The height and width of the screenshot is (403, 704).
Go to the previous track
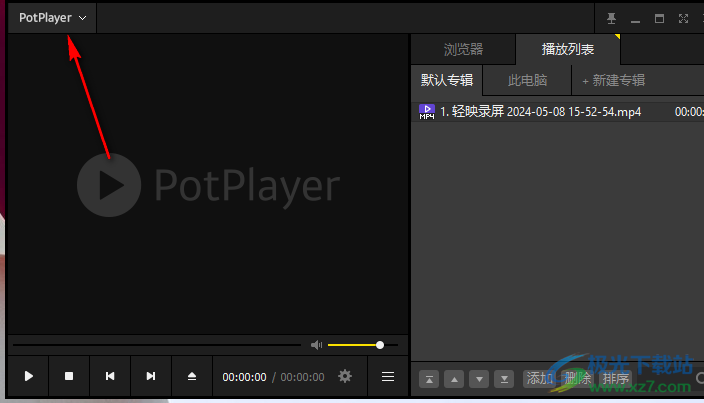[110, 376]
